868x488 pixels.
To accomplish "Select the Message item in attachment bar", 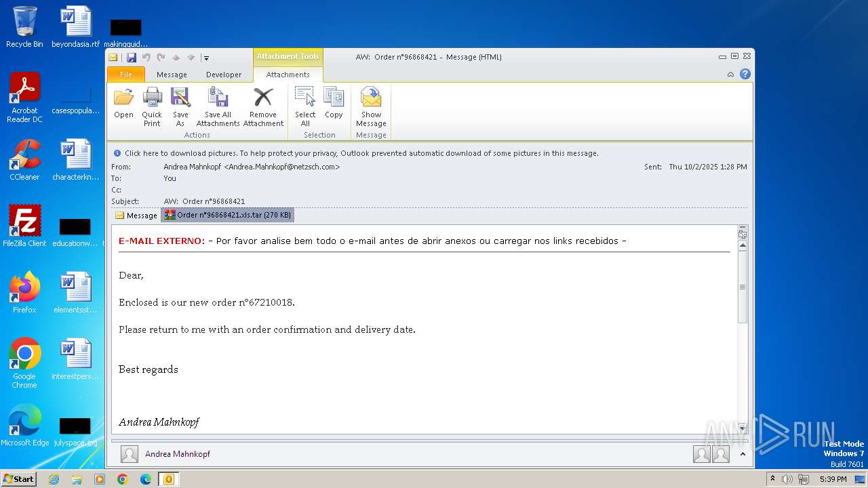I will pos(136,215).
